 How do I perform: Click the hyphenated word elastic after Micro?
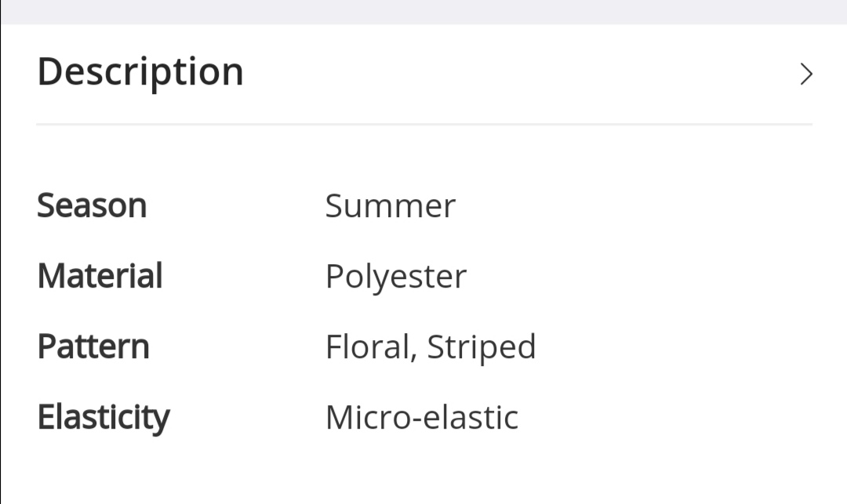(x=471, y=417)
